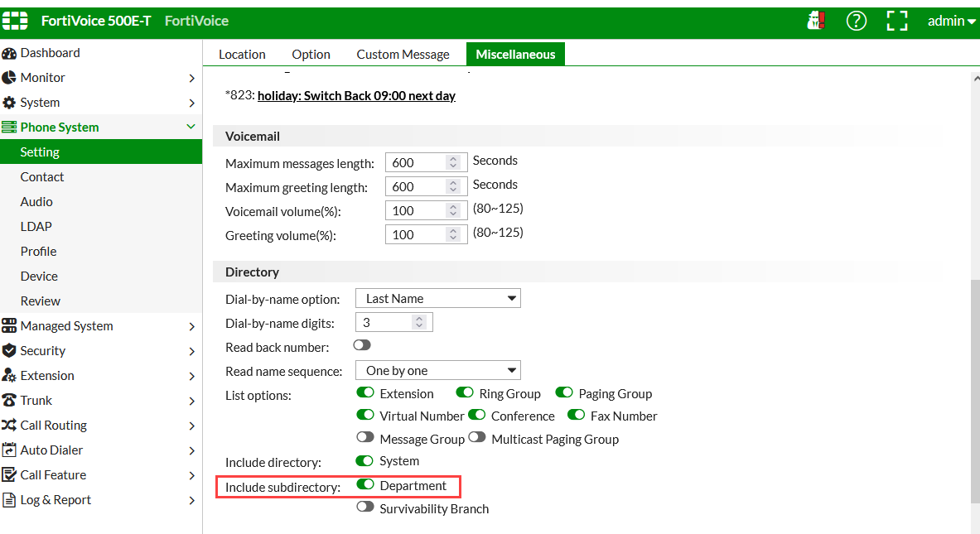
Task: Switch to the Custom Message tab
Action: (403, 53)
